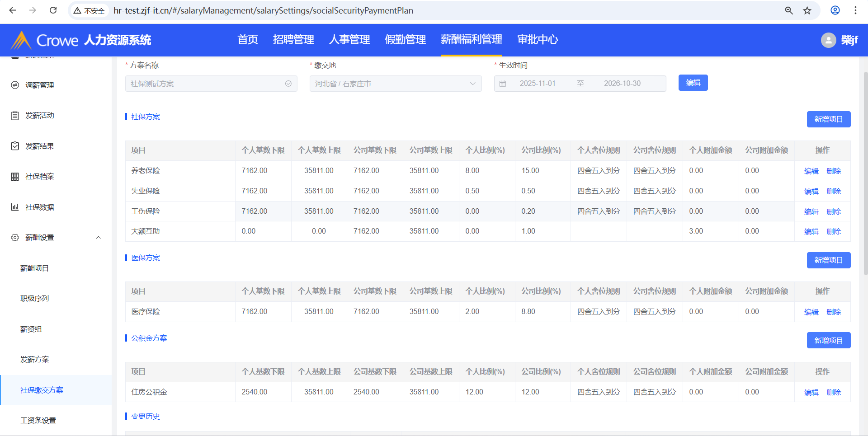This screenshot has width=868, height=436.
Task: Click the 发薪结果 clipboard icon
Action: pos(15,146)
